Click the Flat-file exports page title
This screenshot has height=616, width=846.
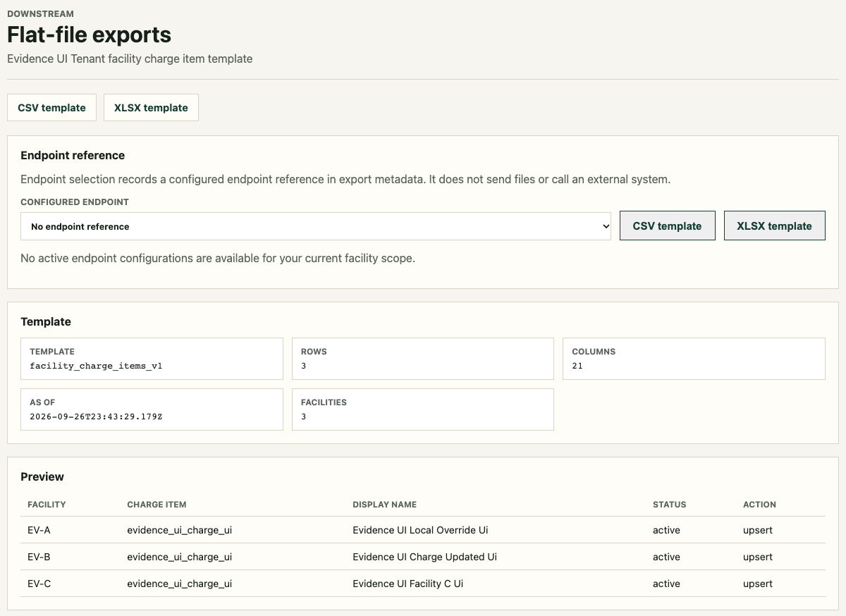89,35
